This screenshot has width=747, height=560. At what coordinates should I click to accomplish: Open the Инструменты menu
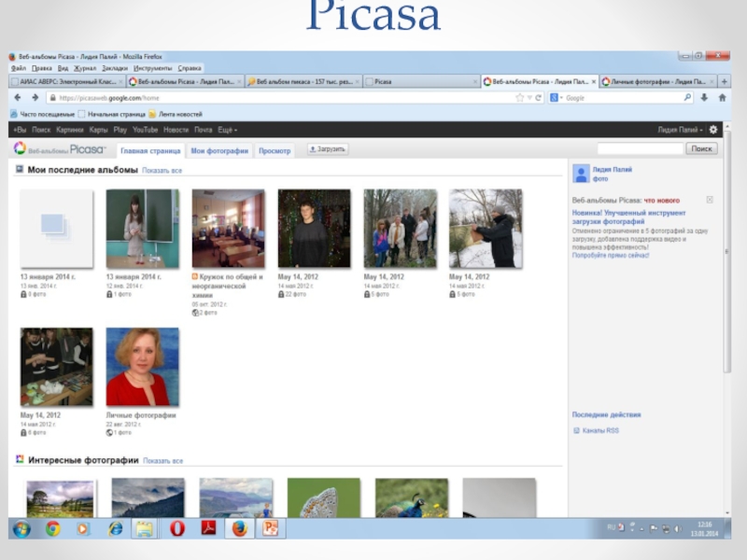click(152, 68)
